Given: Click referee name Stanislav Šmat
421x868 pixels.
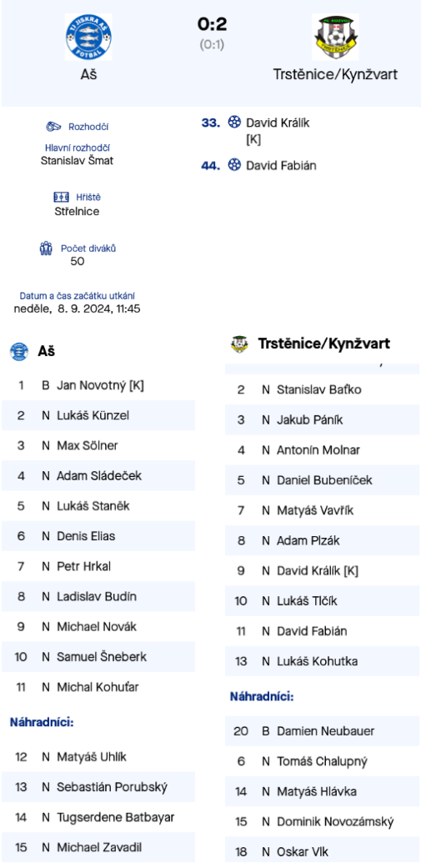Looking at the screenshot, I should pos(78,161).
